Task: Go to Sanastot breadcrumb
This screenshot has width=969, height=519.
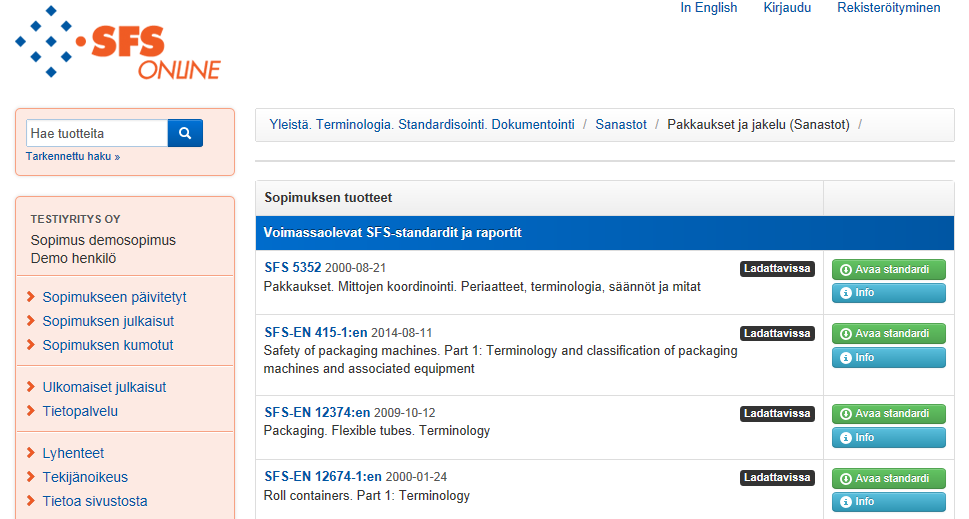Action: (x=621, y=124)
